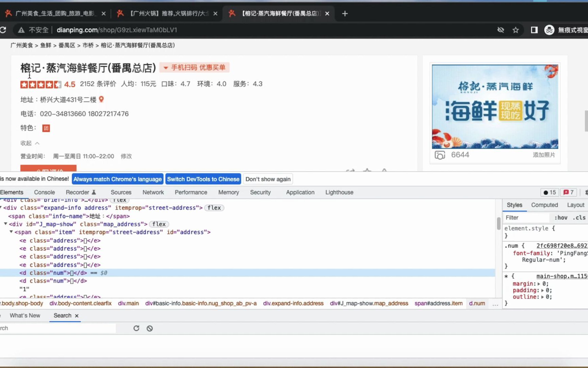This screenshot has width=588, height=368.
Task: Open the Application panel tab
Action: pos(300,193)
